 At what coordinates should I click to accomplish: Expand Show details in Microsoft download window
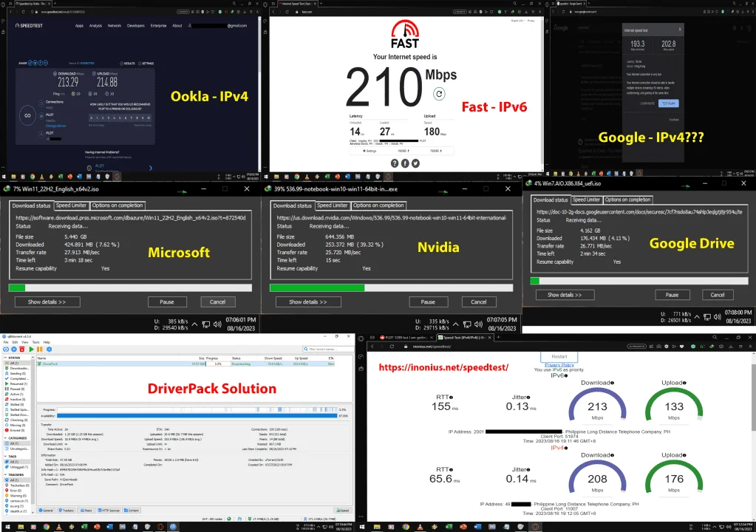tap(47, 302)
